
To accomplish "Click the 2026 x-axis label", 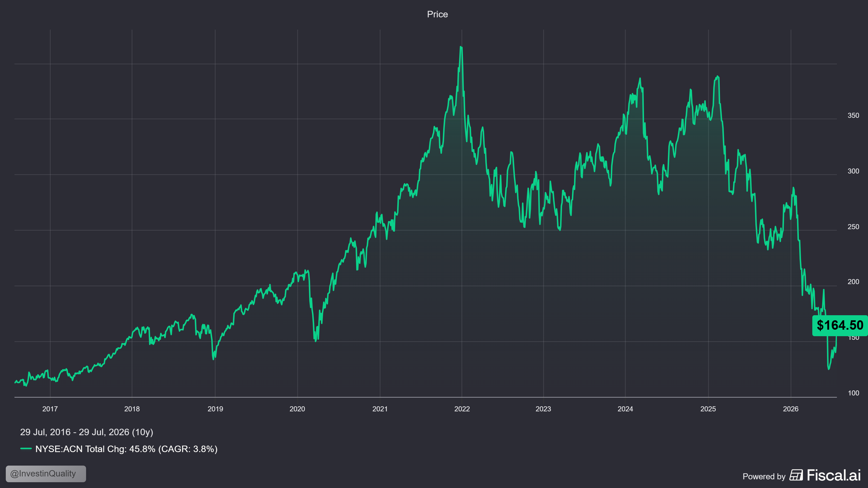I will [x=791, y=409].
